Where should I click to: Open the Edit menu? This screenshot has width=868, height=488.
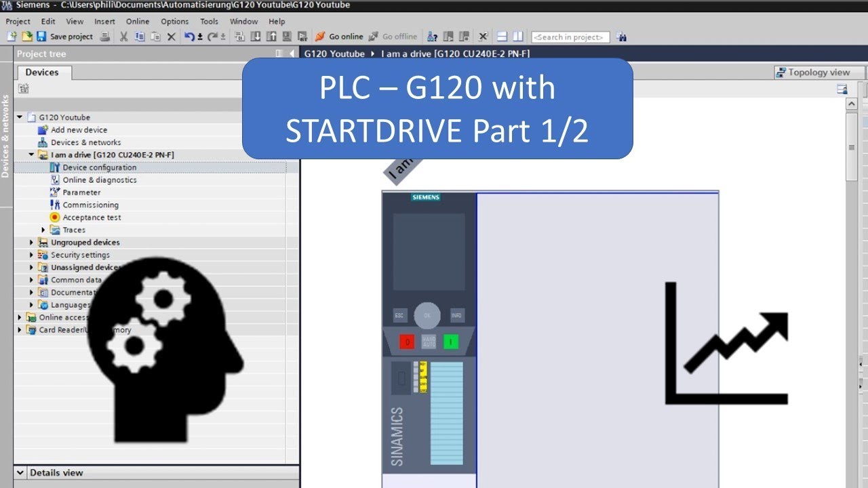click(48, 21)
